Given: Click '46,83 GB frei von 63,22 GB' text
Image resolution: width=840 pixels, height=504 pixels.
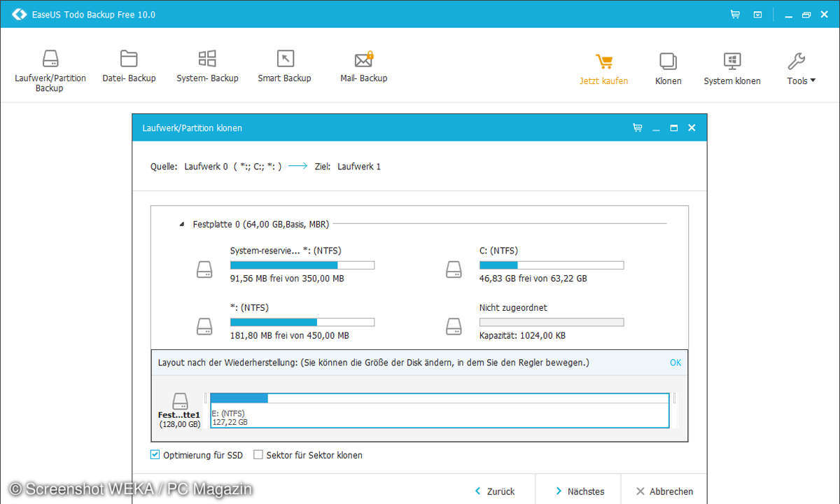Looking at the screenshot, I should click(x=533, y=279).
